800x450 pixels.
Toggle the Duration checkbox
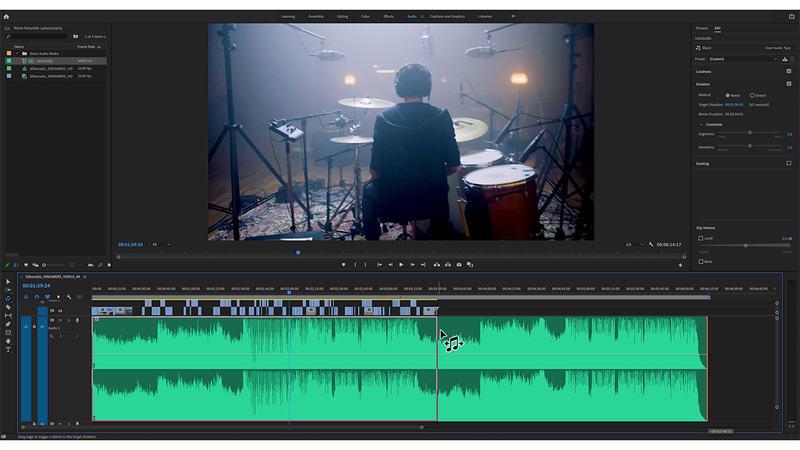pos(789,84)
